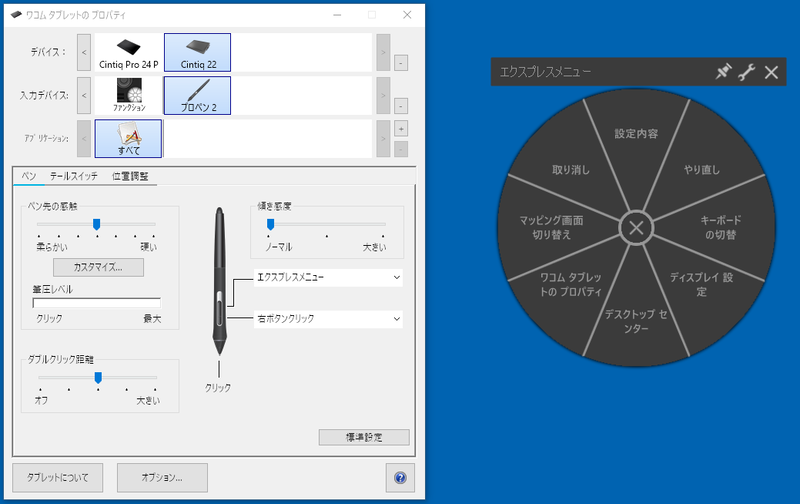
Task: Choose 設定内容 in the radial menu
Action: click(x=636, y=134)
